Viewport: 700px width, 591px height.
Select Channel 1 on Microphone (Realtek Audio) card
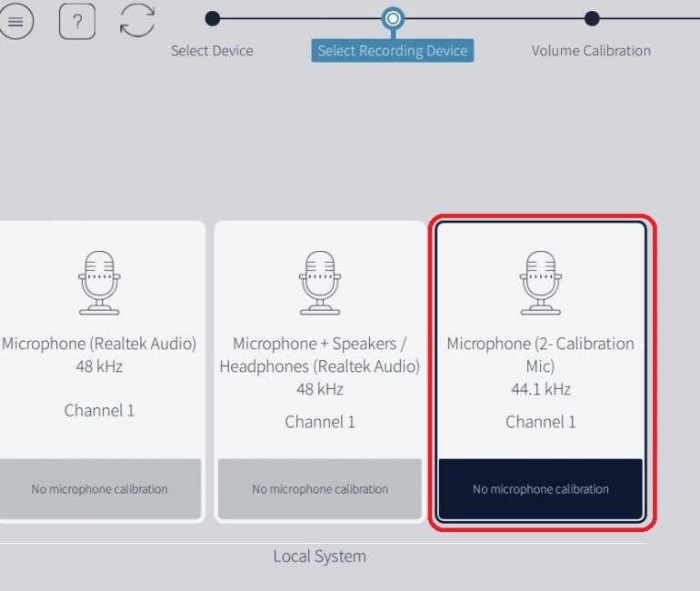(99, 410)
